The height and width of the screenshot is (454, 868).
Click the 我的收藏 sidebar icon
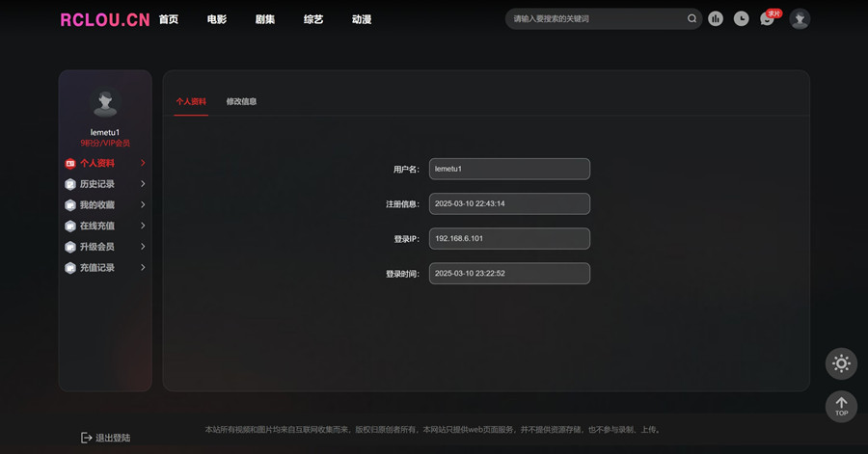coord(70,205)
